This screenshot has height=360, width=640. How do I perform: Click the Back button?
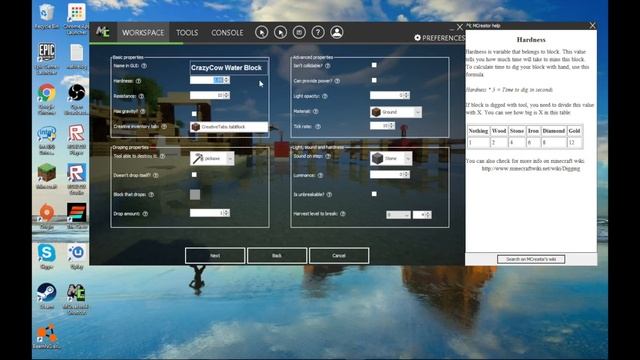click(277, 256)
